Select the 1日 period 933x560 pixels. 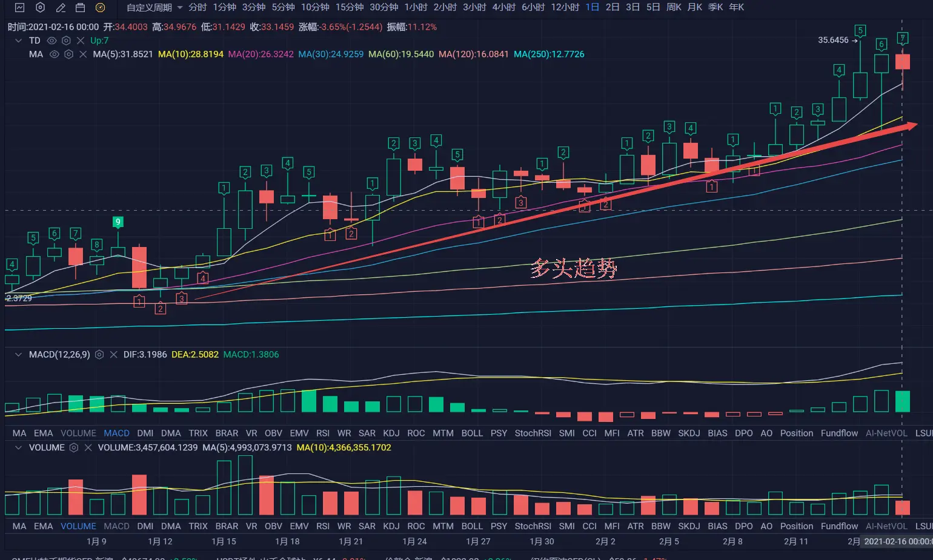pyautogui.click(x=593, y=7)
